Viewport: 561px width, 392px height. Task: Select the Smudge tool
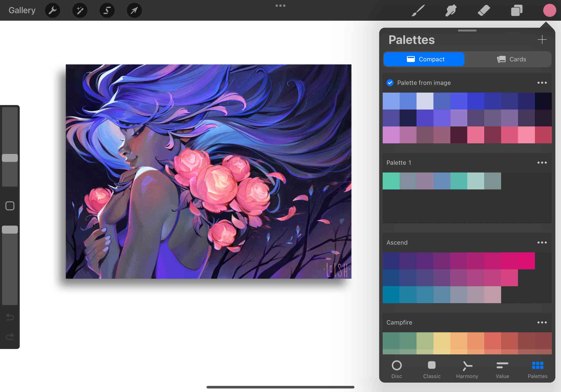click(451, 10)
